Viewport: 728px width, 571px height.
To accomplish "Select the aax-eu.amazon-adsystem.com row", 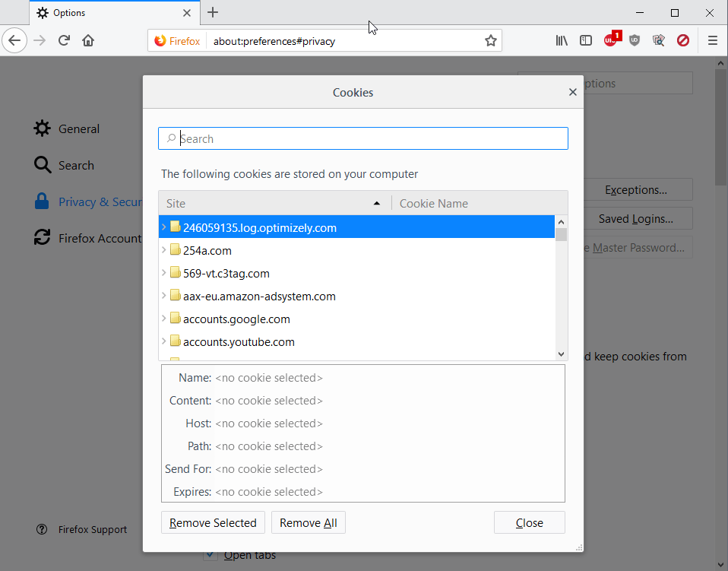I will [x=356, y=296].
